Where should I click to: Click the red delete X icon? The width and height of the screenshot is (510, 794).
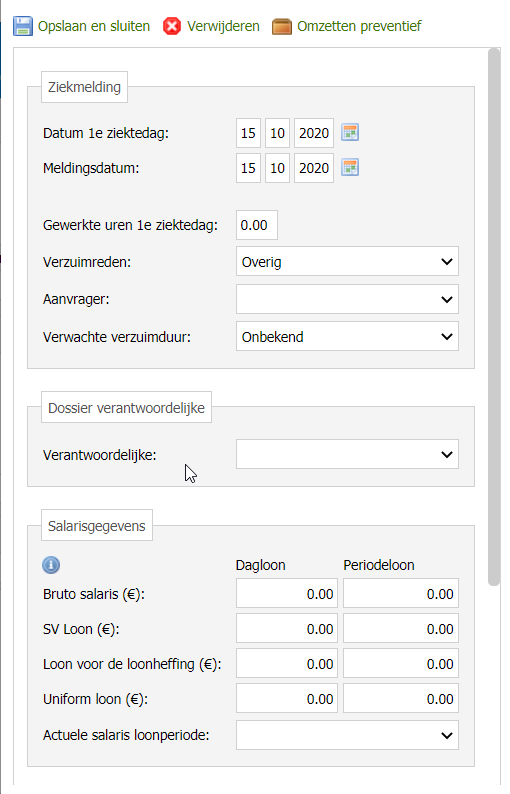172,26
